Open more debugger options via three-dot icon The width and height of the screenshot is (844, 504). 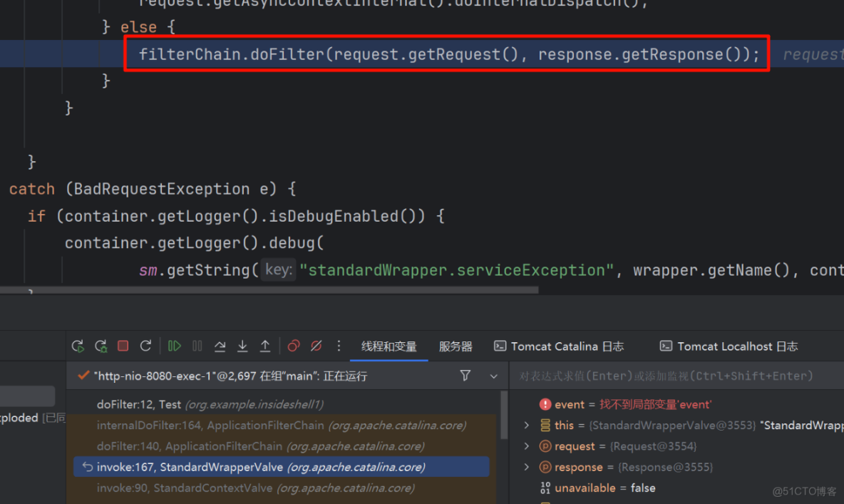pyautogui.click(x=339, y=346)
